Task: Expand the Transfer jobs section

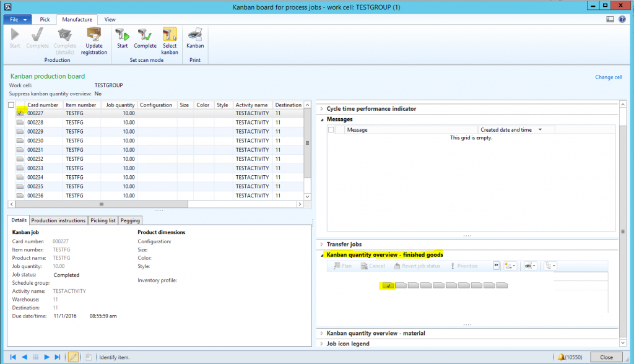Action: coord(344,245)
